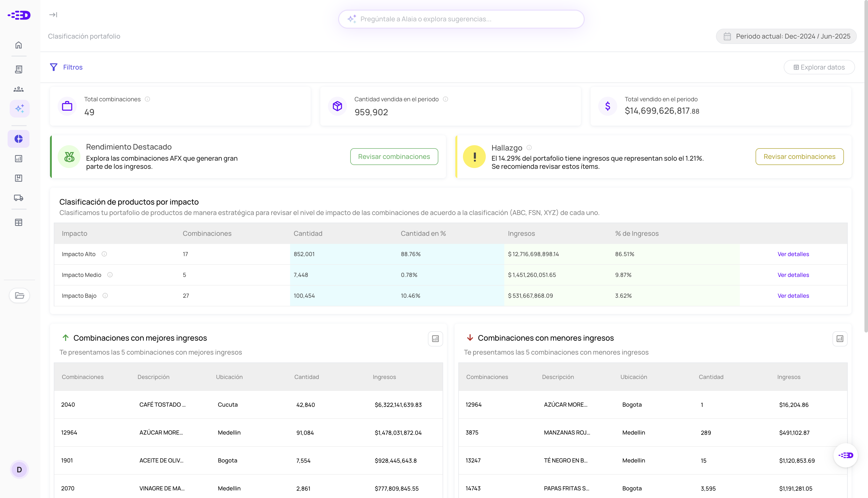Select row 1901 ACEITE DE OLIV...
The width and height of the screenshot is (868, 498).
(x=248, y=460)
